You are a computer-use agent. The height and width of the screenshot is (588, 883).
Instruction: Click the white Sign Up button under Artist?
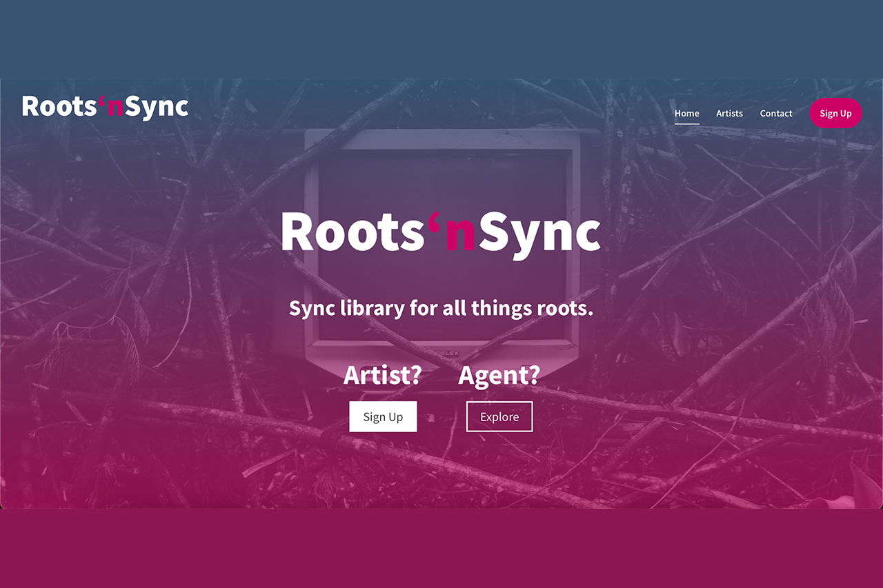pos(383,416)
